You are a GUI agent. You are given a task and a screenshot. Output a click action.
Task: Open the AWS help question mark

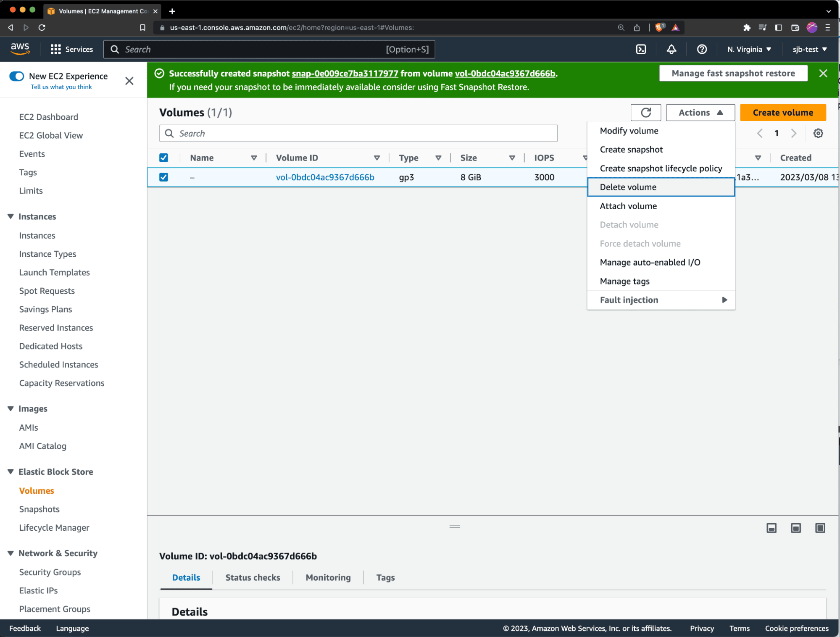(x=701, y=50)
